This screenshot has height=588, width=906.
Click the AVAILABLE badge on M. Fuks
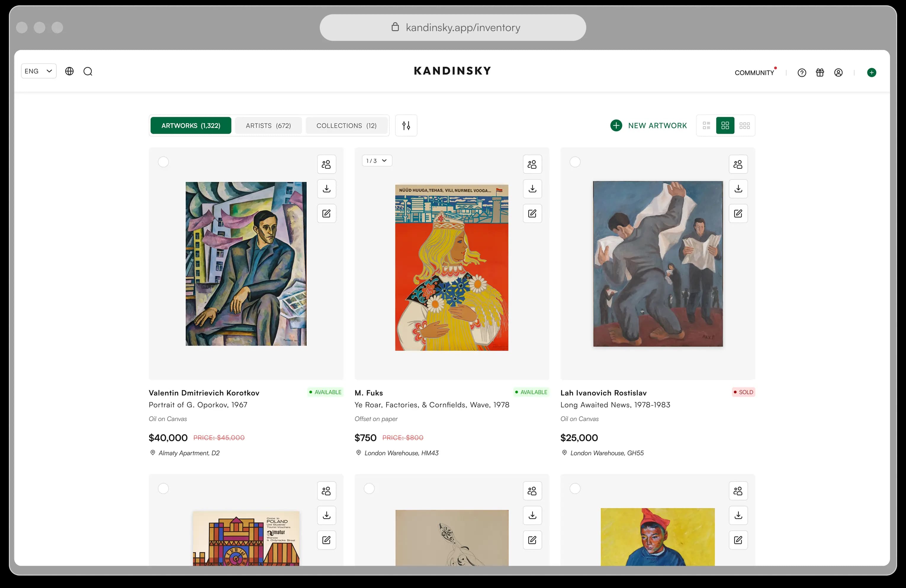[531, 392]
